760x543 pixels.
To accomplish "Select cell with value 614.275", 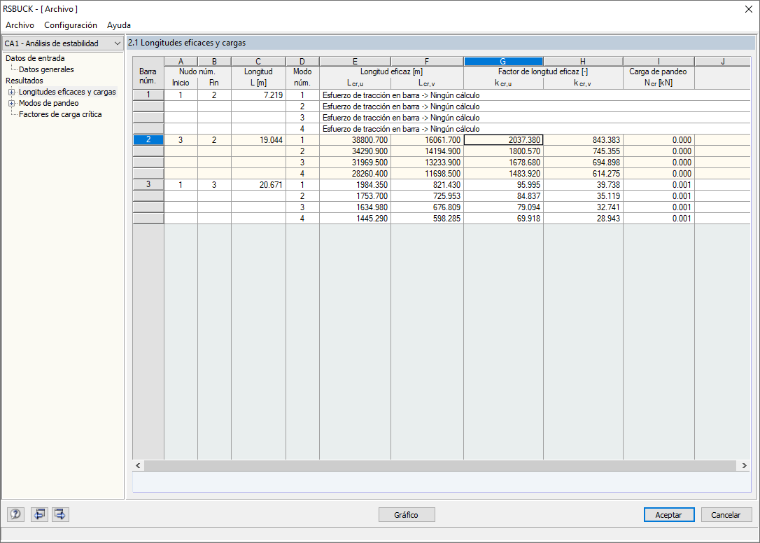I will [583, 174].
